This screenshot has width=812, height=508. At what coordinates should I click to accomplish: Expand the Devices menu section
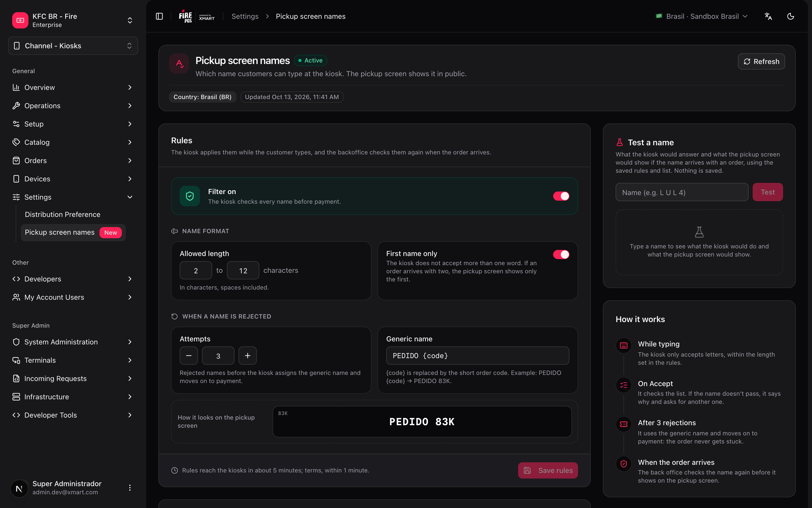[x=73, y=179]
